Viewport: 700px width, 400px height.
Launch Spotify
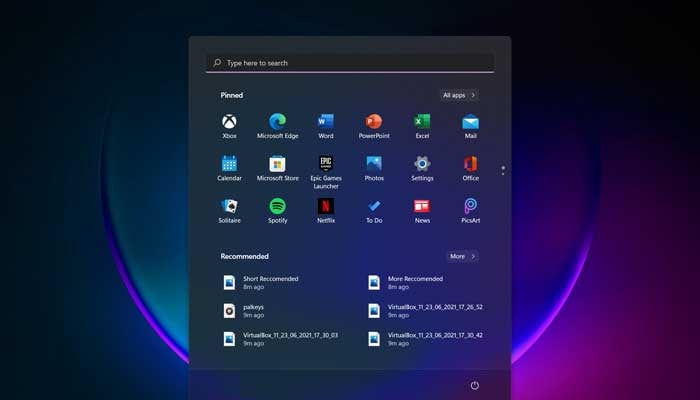coord(278,211)
